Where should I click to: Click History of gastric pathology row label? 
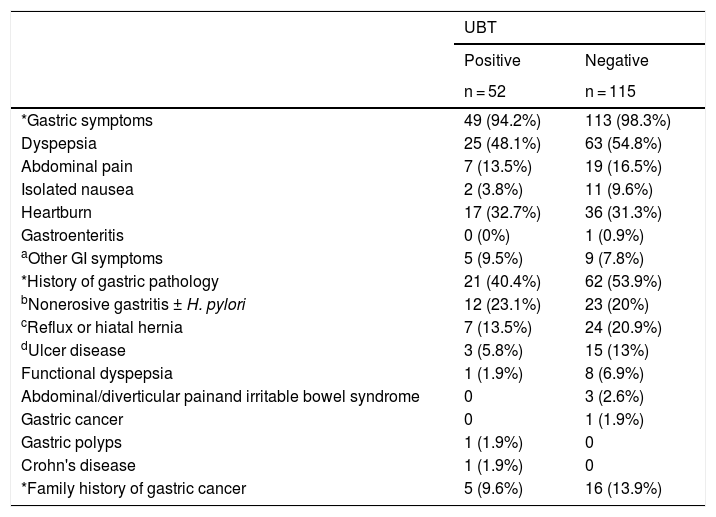[x=120, y=282]
